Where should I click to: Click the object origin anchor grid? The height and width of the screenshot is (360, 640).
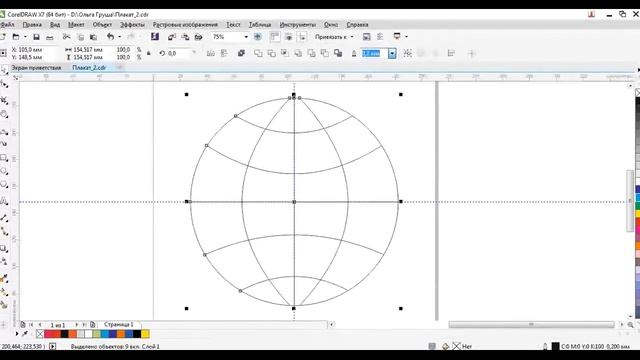3,53
